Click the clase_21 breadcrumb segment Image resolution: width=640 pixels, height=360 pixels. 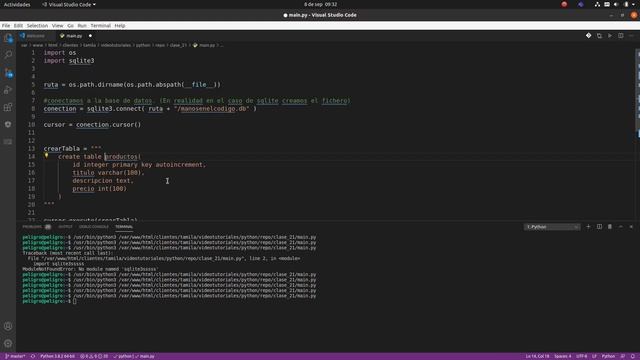[x=178, y=45]
